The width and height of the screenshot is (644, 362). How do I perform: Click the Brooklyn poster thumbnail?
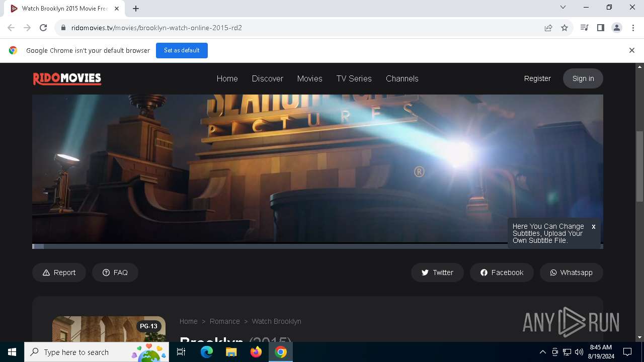coord(109,329)
